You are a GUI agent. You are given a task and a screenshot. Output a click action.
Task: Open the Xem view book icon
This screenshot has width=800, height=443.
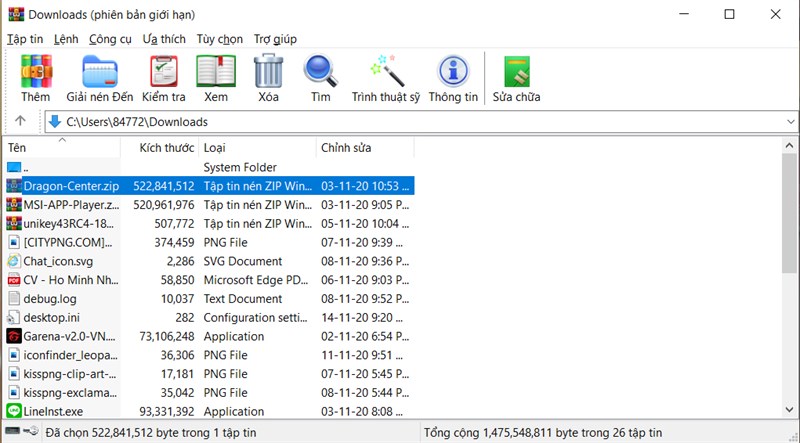pos(216,71)
